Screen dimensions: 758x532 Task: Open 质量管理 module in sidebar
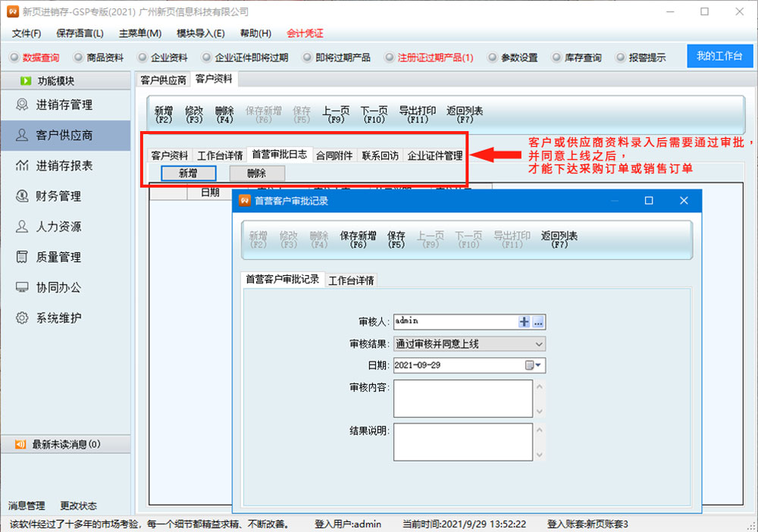tap(58, 257)
